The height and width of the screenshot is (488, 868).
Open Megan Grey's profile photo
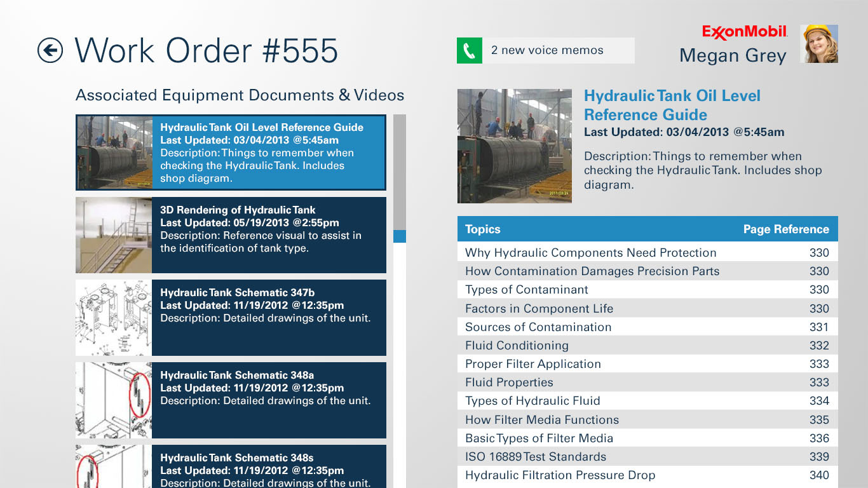point(819,44)
